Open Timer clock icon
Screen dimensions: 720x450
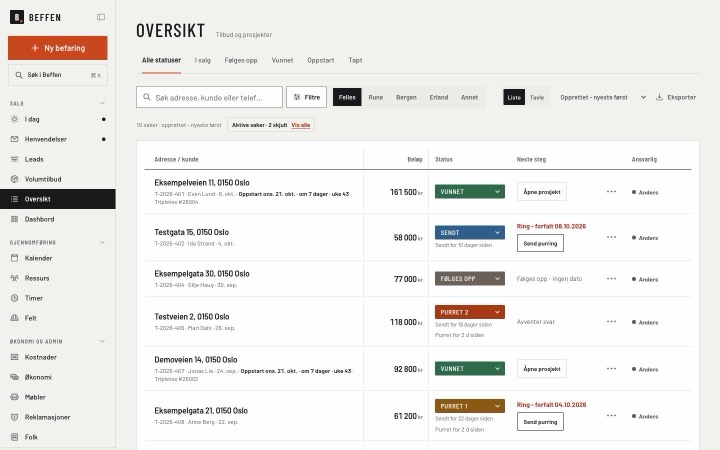[15, 298]
